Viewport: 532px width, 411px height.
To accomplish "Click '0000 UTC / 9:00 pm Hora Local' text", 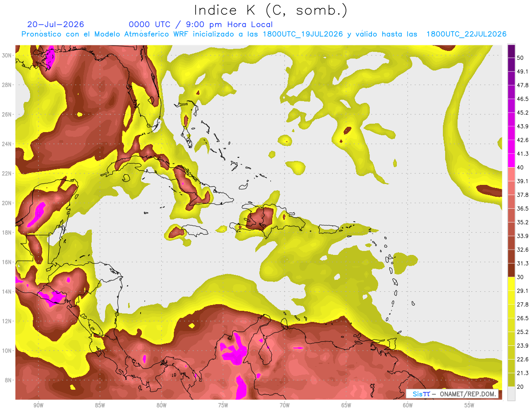I will (201, 24).
